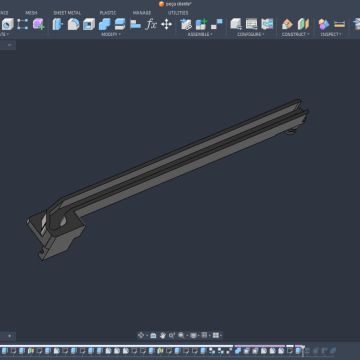Open the CONSTRUCT dropdown menu

tap(296, 34)
